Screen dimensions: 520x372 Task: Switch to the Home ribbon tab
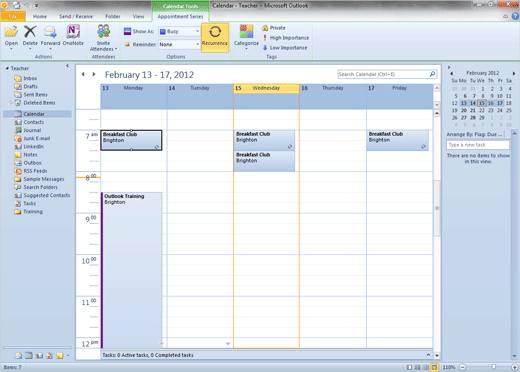40,16
